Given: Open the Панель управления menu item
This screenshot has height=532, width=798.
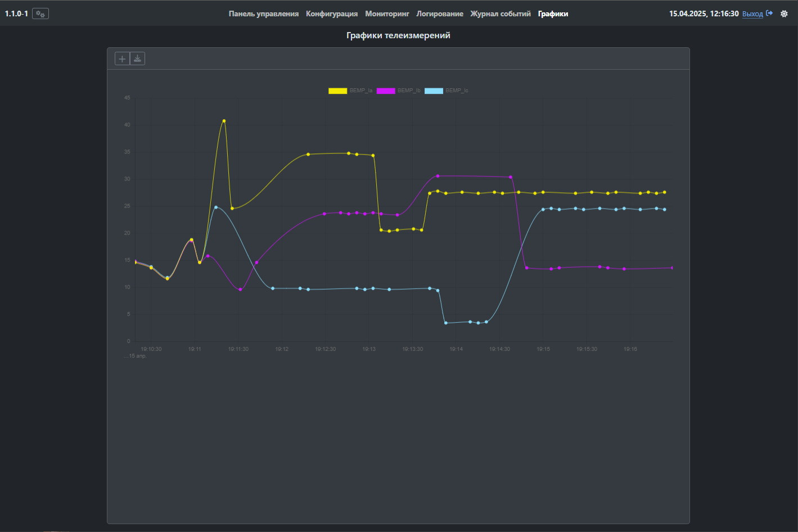Looking at the screenshot, I should (x=263, y=13).
